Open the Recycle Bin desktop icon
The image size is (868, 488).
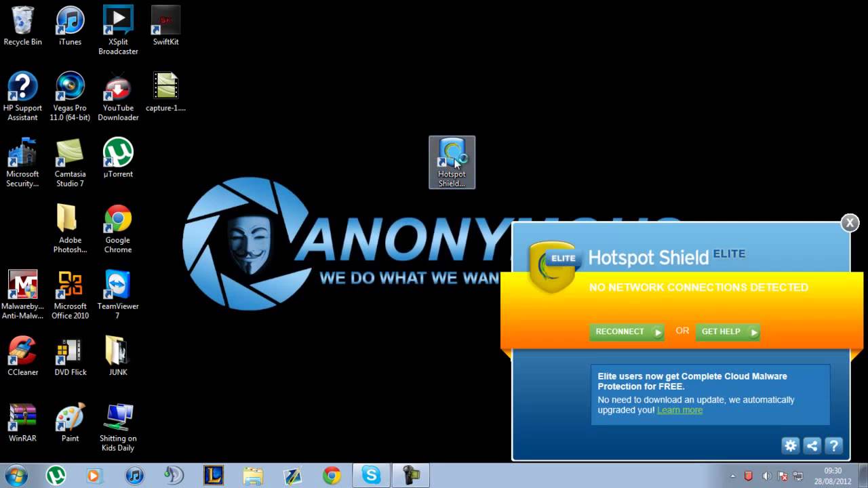22,26
